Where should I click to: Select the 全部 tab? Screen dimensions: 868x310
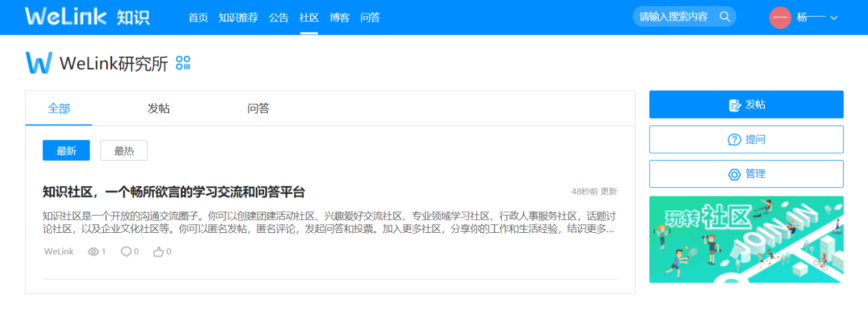coord(59,108)
